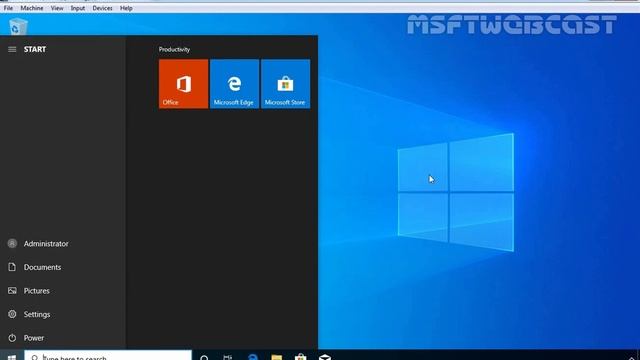Launch the Microsoft Edge tile
This screenshot has width=640, height=360.
click(x=234, y=84)
